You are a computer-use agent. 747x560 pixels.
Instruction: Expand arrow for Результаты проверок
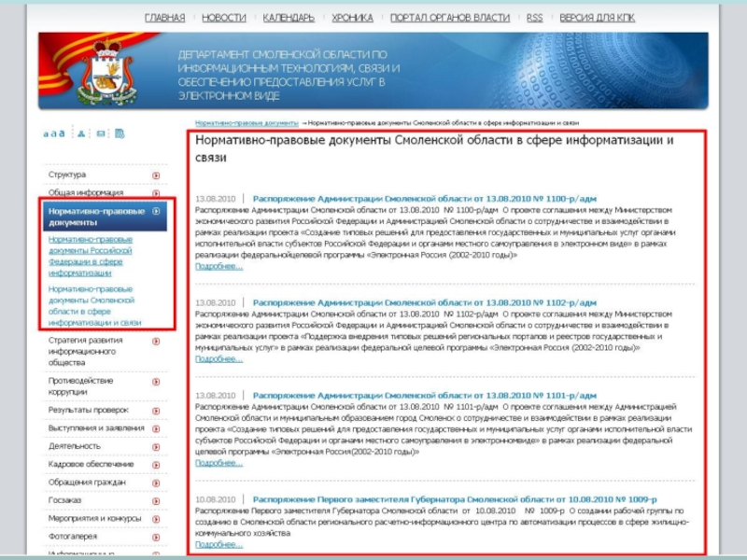tap(156, 411)
